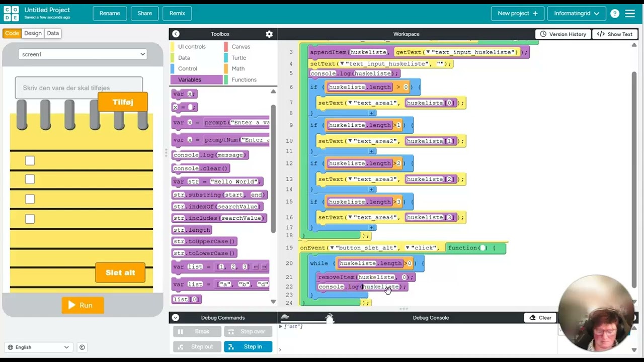This screenshot has width=644, height=362.
Task: Expand the ["ost"] console output arrow
Action: [281, 327]
